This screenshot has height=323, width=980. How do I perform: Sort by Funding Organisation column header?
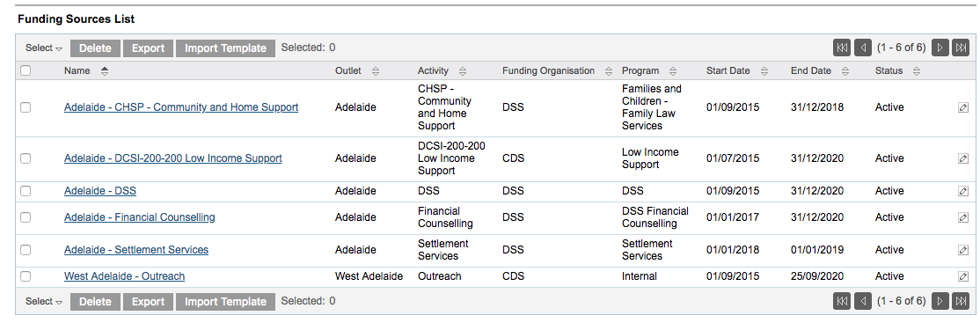pyautogui.click(x=548, y=70)
